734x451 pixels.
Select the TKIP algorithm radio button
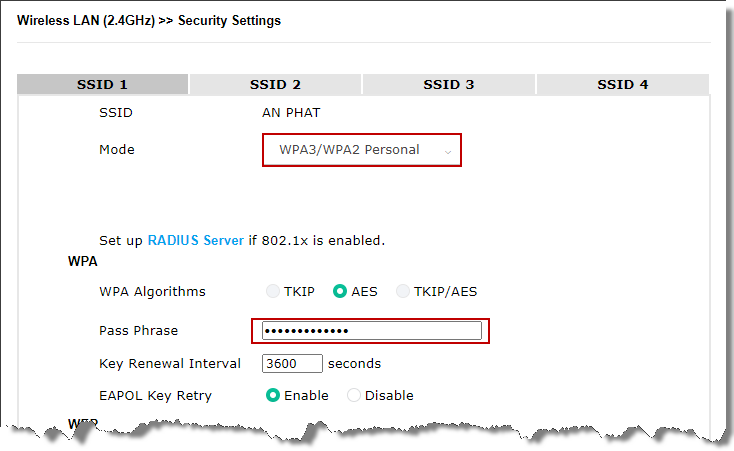click(x=273, y=291)
